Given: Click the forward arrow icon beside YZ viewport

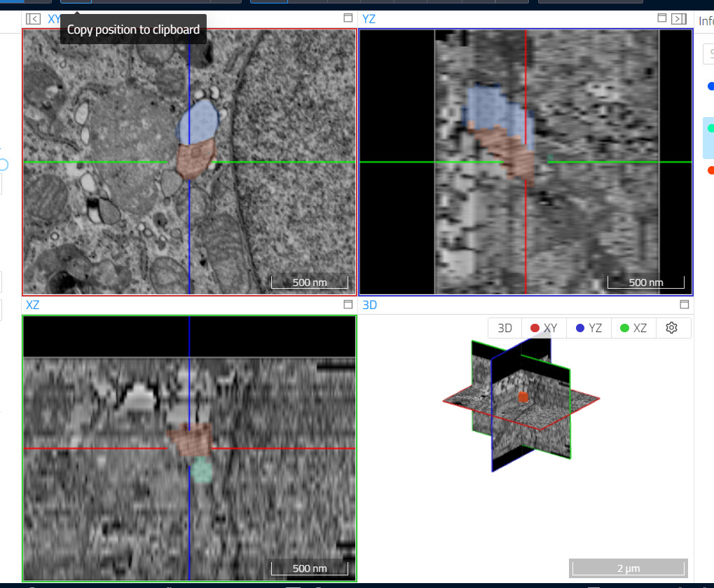Looking at the screenshot, I should [x=678, y=19].
